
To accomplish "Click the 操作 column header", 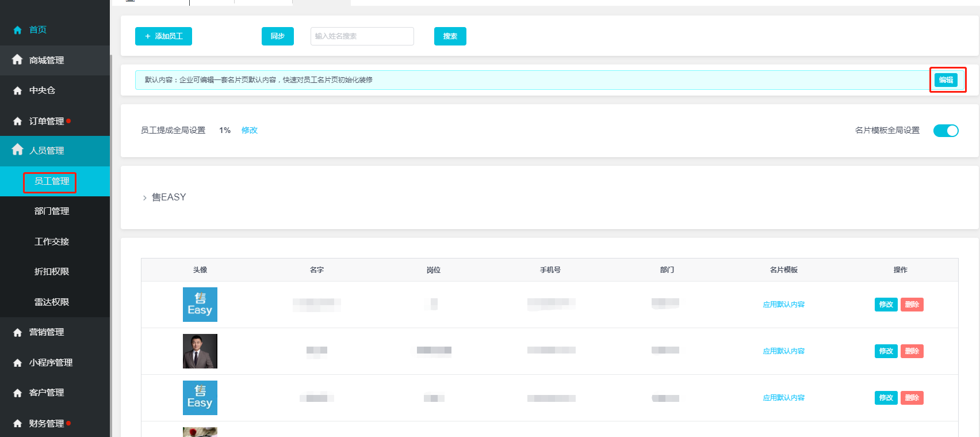I will 901,270.
